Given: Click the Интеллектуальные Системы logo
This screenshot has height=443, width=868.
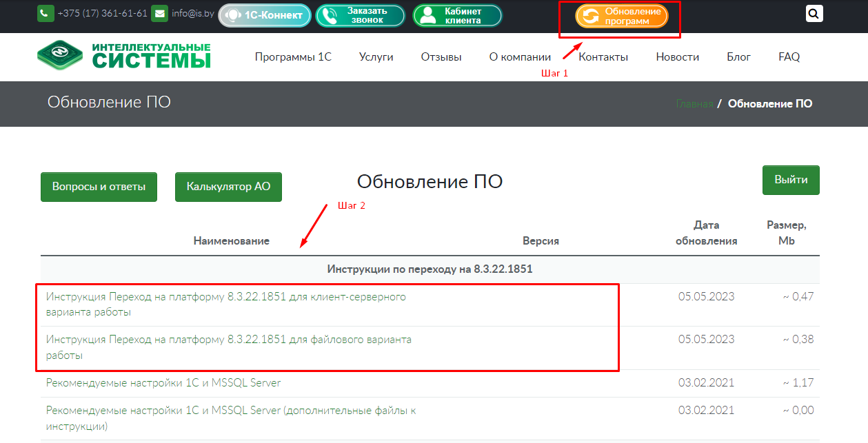Looking at the screenshot, I should (125, 56).
